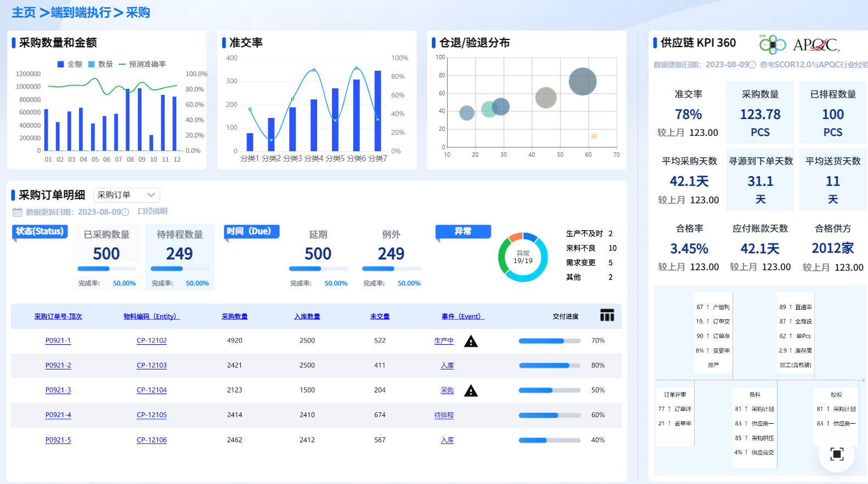868x484 pixels.
Task: Click the 生产不及时 2 legend entry
Action: 590,234
